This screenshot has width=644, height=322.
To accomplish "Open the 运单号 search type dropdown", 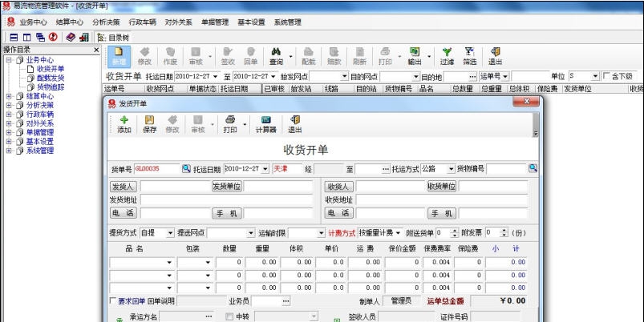I will click(x=504, y=77).
